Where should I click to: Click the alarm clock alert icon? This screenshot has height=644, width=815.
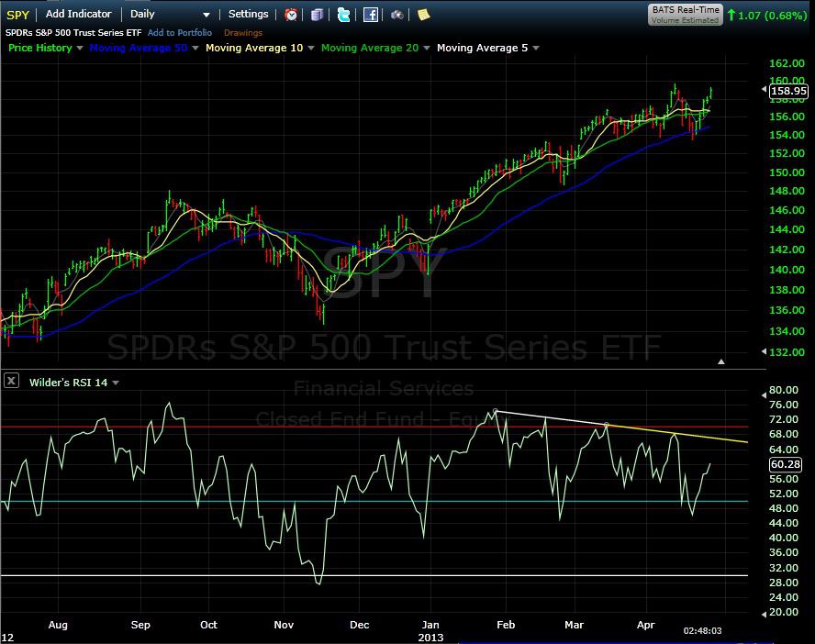click(291, 15)
